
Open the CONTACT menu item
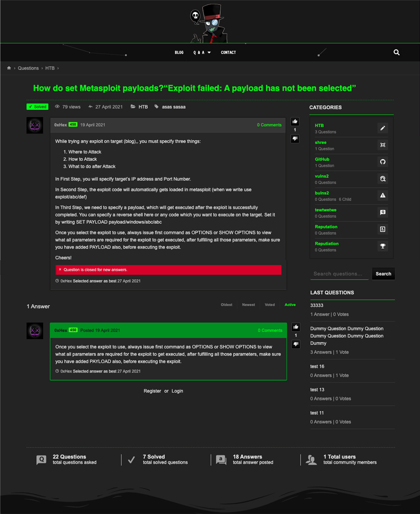pos(228,53)
